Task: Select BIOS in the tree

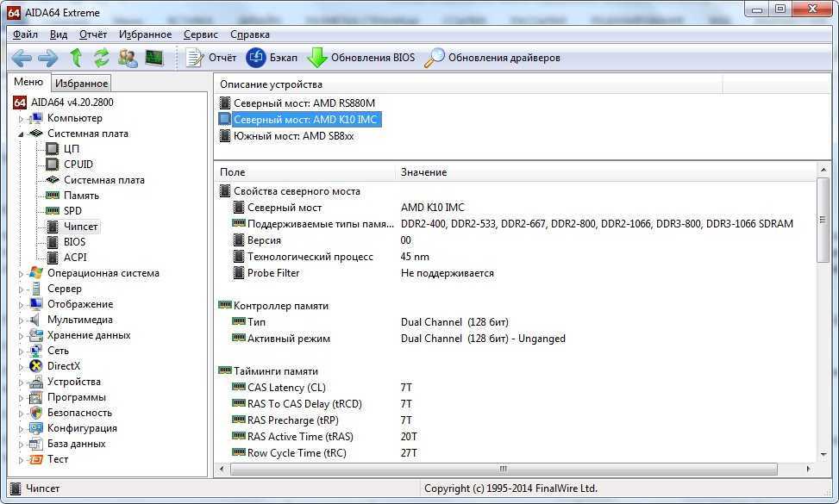Action: click(74, 241)
